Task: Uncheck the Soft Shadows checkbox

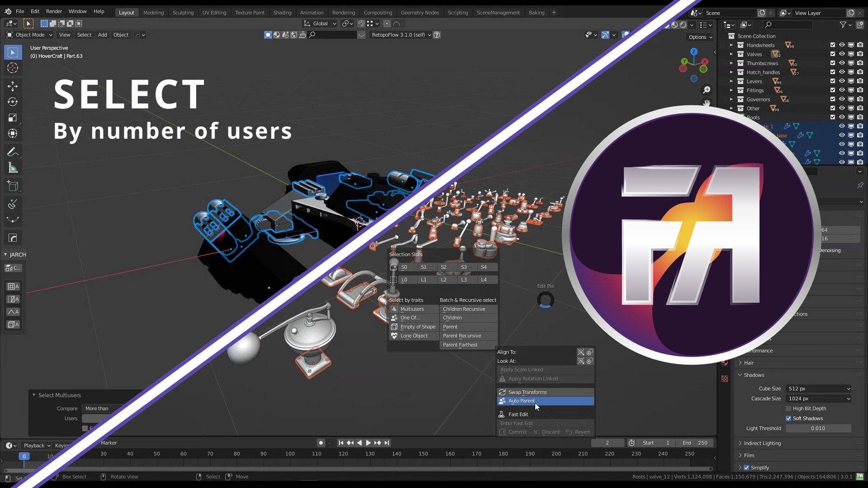Action: [788, 418]
